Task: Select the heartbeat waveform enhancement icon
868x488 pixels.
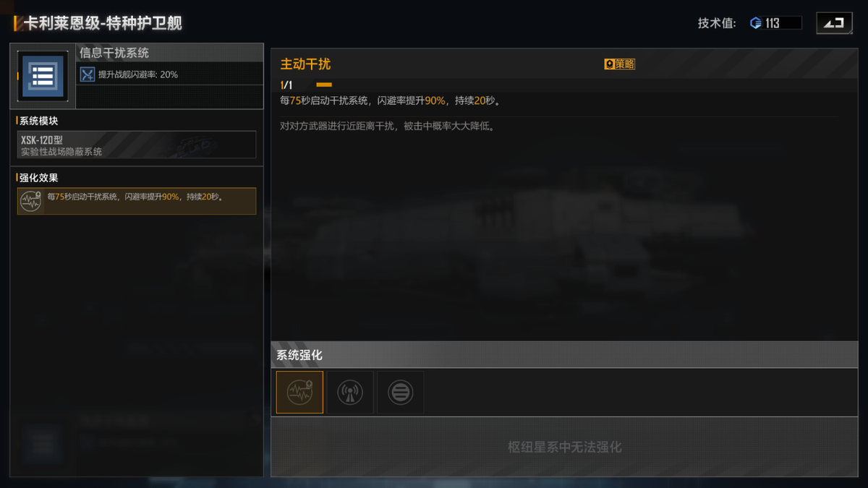Action: [299, 393]
